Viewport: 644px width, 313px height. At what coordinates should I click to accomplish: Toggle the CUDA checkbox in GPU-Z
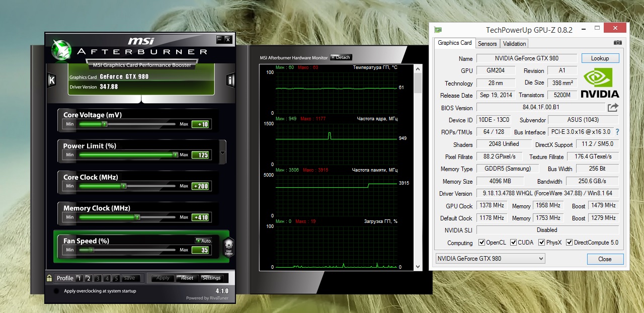click(514, 243)
